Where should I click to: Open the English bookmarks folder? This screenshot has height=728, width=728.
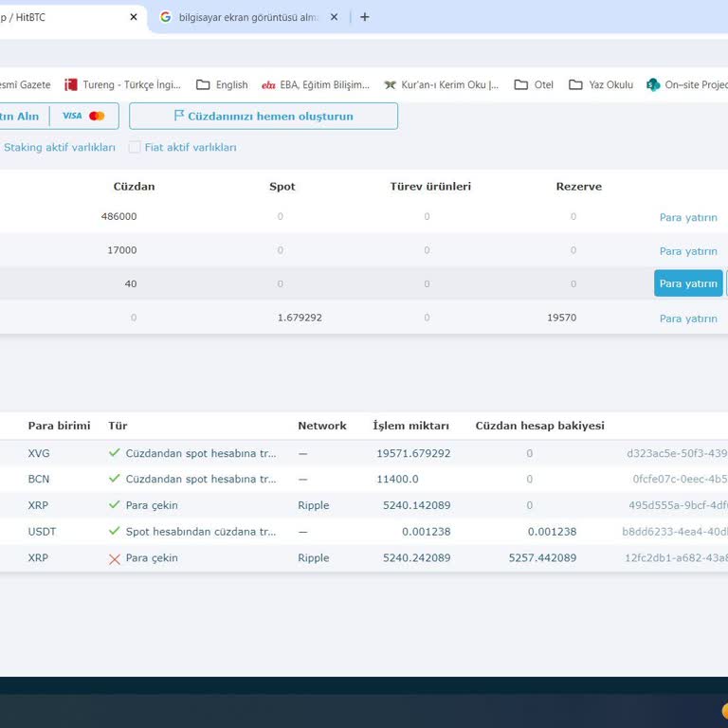pyautogui.click(x=222, y=84)
